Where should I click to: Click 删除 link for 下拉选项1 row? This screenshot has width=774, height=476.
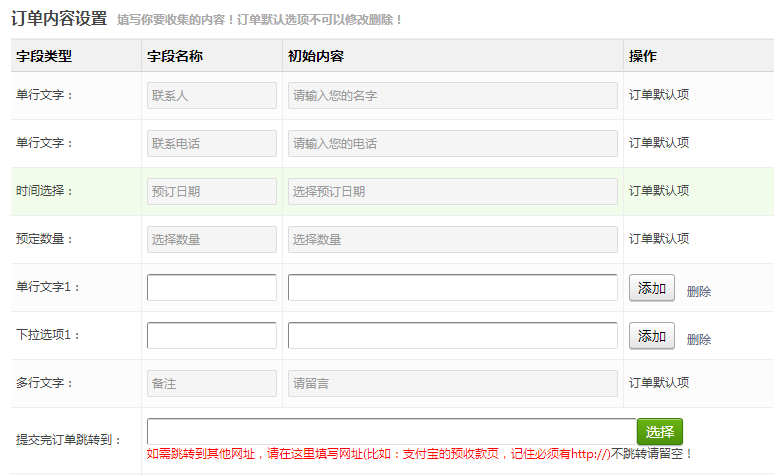click(699, 339)
